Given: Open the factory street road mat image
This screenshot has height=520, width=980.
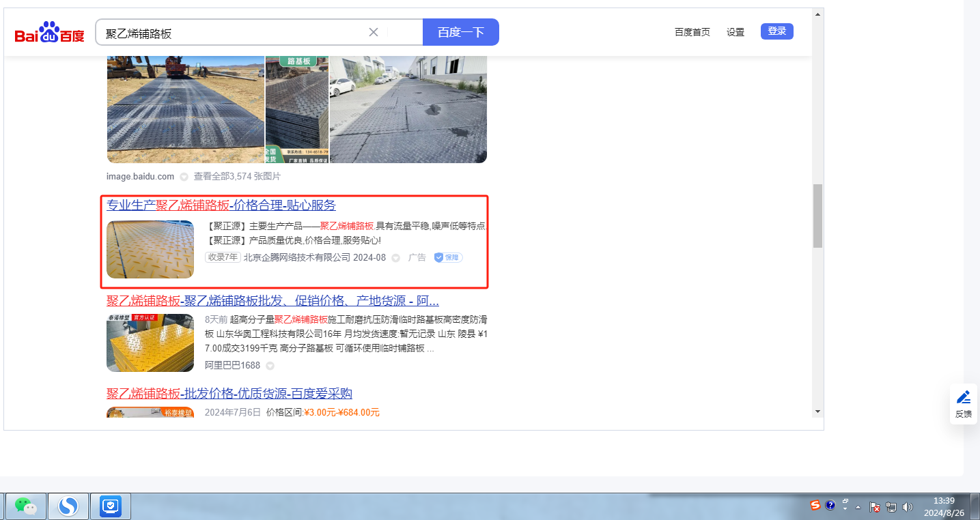Looking at the screenshot, I should click(x=408, y=109).
